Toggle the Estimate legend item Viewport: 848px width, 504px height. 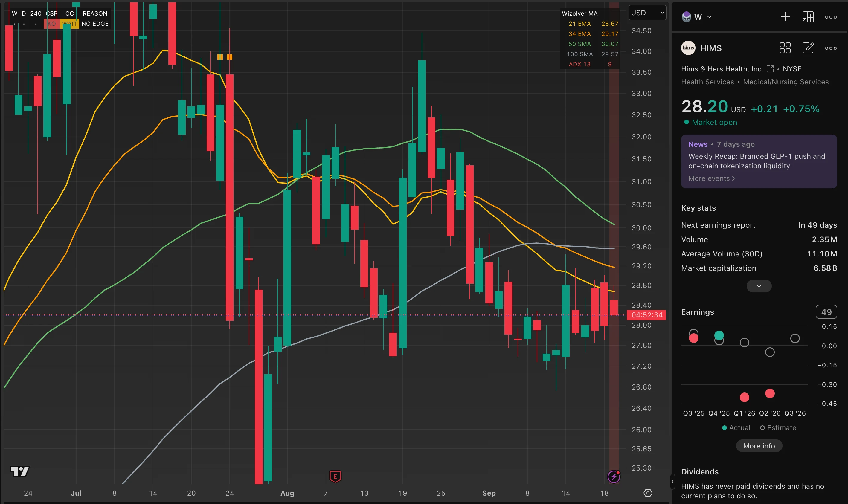pos(778,427)
